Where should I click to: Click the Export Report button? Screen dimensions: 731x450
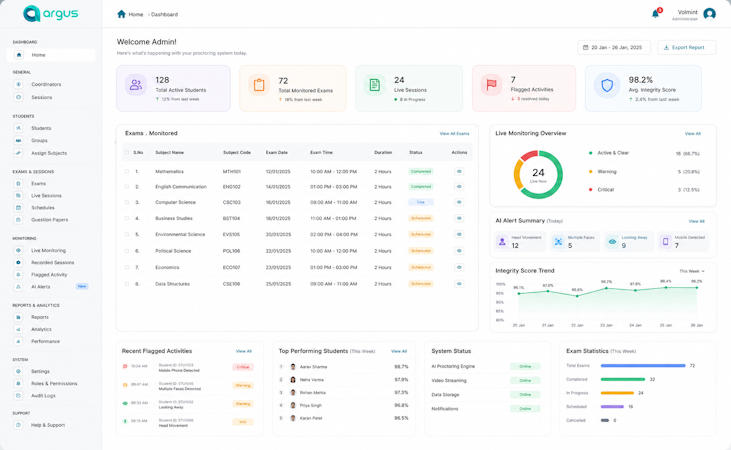point(686,48)
